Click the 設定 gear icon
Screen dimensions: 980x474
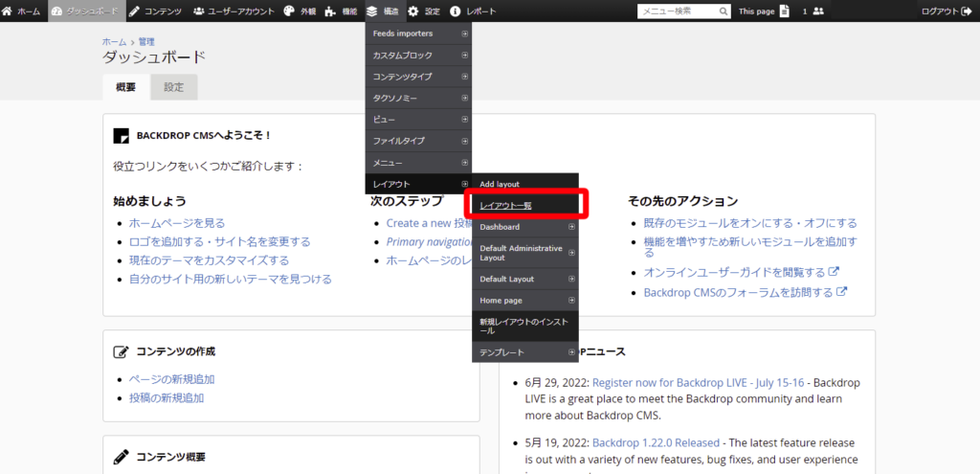[x=413, y=11]
